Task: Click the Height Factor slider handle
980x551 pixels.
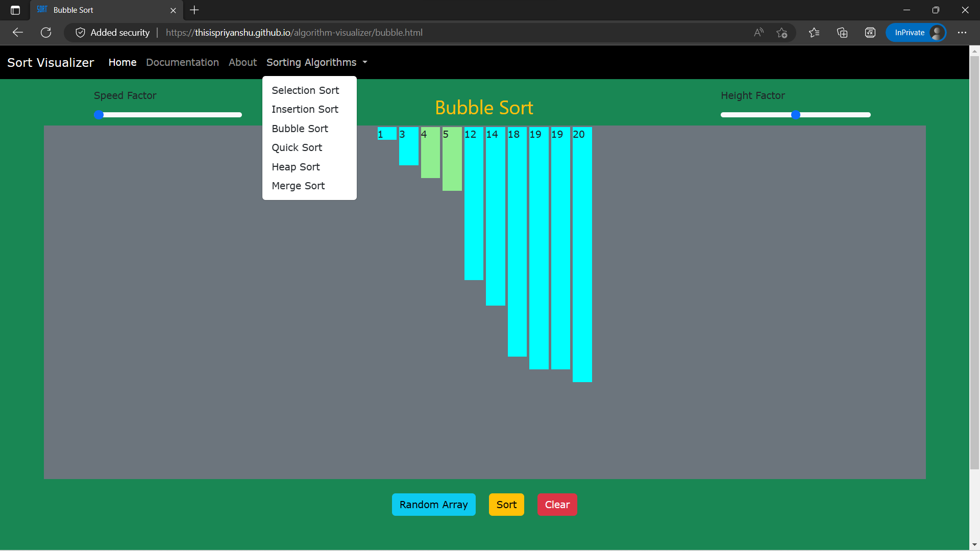Action: click(x=795, y=115)
